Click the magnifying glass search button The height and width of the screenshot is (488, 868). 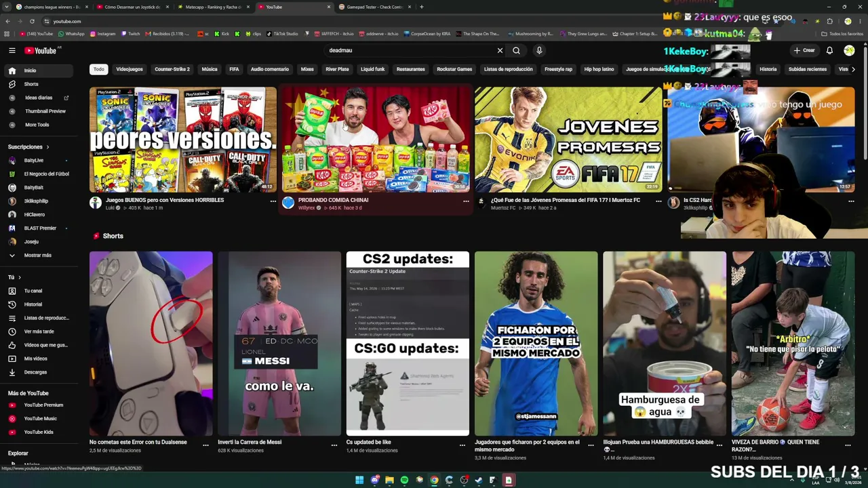pyautogui.click(x=517, y=50)
